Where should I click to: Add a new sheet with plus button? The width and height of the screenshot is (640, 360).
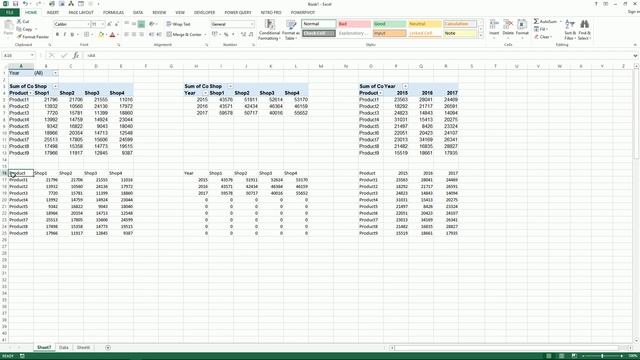108,347
